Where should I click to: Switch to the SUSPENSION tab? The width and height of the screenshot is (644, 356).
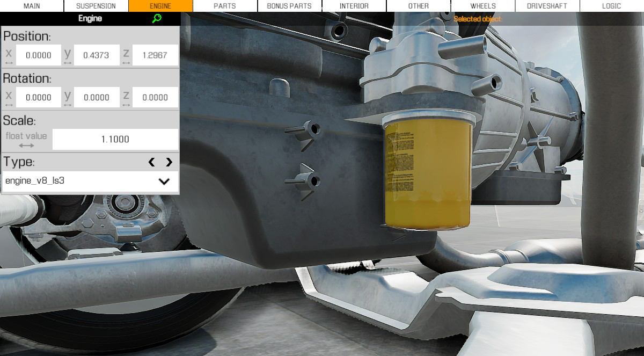tap(96, 6)
